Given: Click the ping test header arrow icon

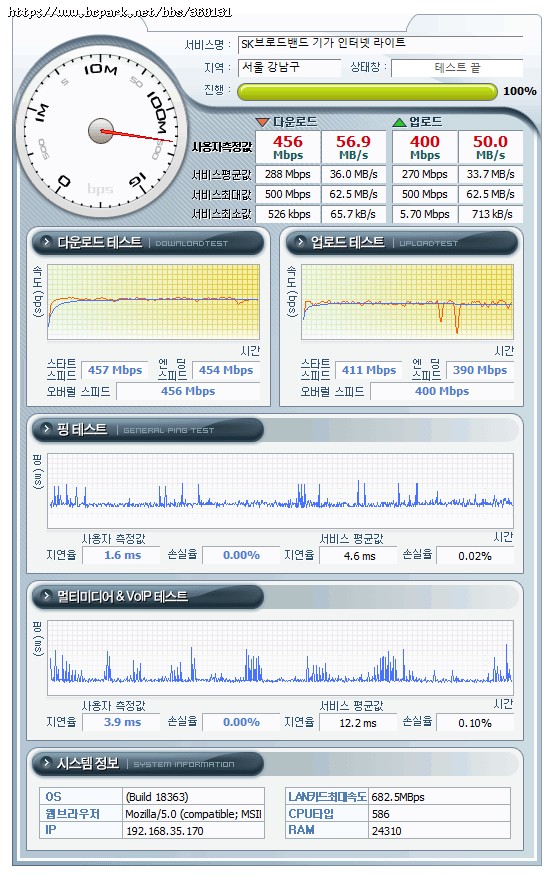Looking at the screenshot, I should point(46,429).
